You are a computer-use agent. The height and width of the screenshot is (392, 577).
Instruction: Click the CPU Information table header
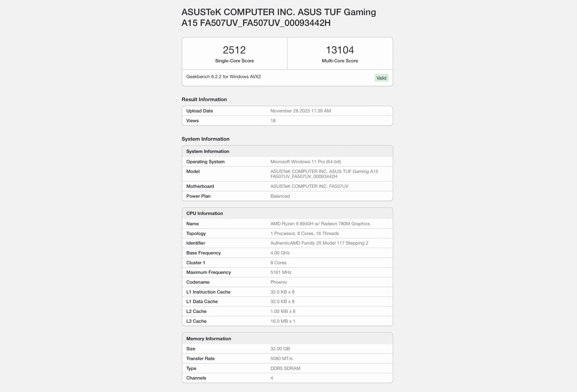coord(204,214)
